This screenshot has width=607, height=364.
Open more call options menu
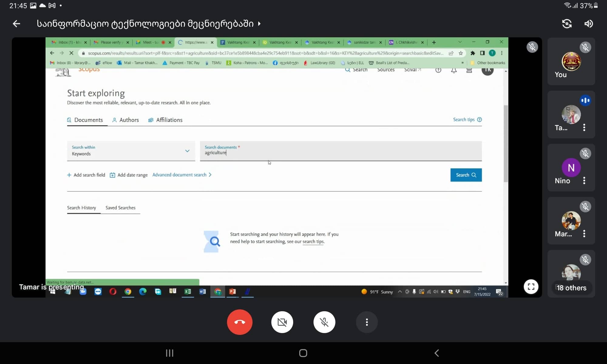click(x=367, y=322)
